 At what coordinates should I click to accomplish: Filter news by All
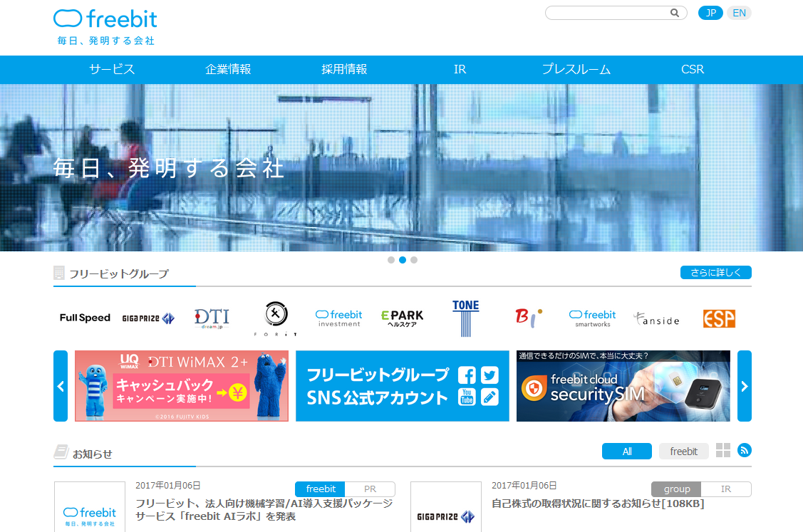pos(627,451)
